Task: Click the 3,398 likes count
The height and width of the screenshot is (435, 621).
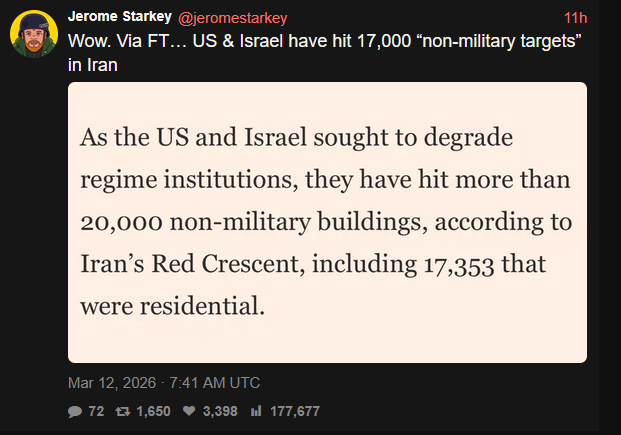Action: click(219, 411)
